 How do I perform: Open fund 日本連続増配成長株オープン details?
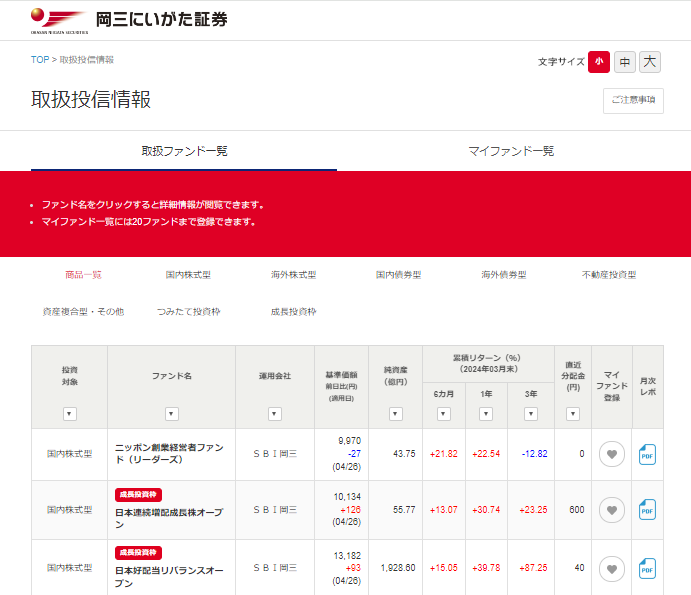pyautogui.click(x=169, y=518)
